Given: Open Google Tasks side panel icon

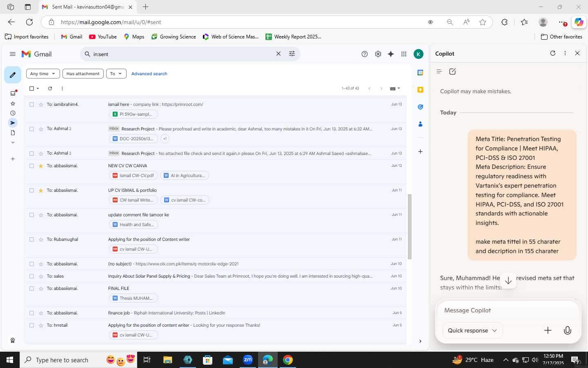Looking at the screenshot, I should 420,107.
